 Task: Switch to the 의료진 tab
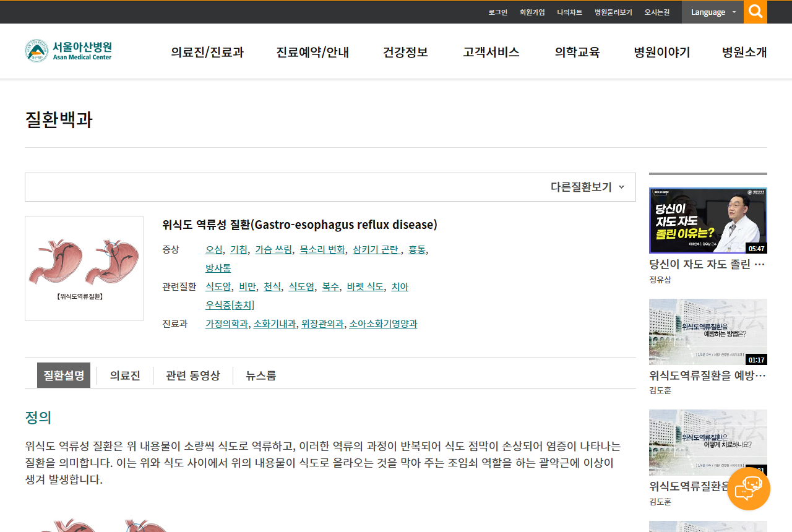pos(125,375)
